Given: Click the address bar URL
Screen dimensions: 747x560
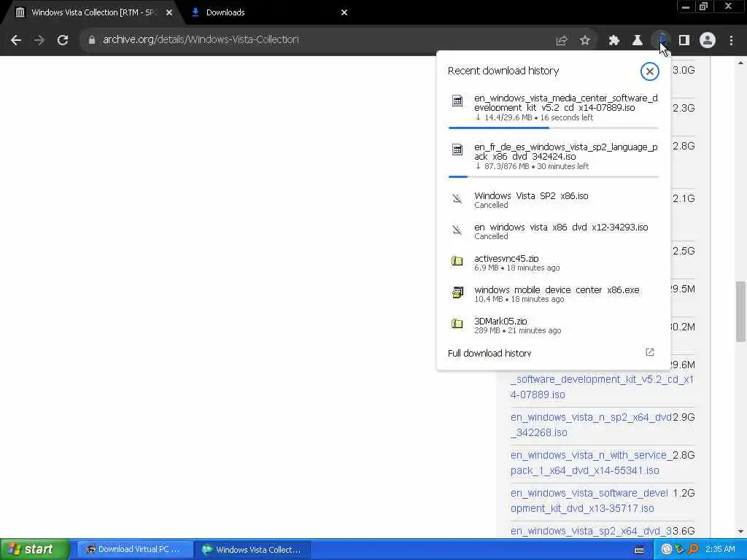Looking at the screenshot, I should (201, 39).
